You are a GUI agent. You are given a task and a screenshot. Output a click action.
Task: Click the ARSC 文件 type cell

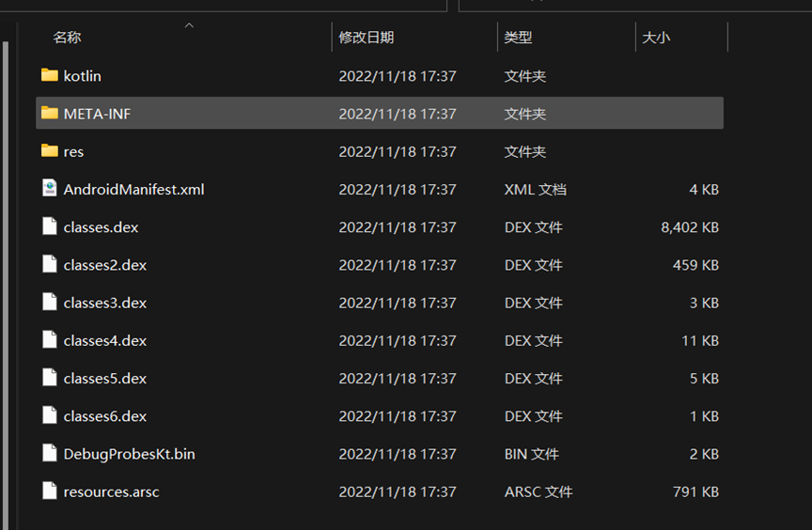(538, 491)
